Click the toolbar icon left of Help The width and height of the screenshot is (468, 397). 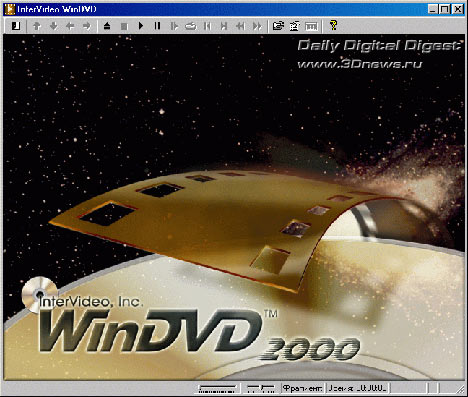(x=312, y=26)
